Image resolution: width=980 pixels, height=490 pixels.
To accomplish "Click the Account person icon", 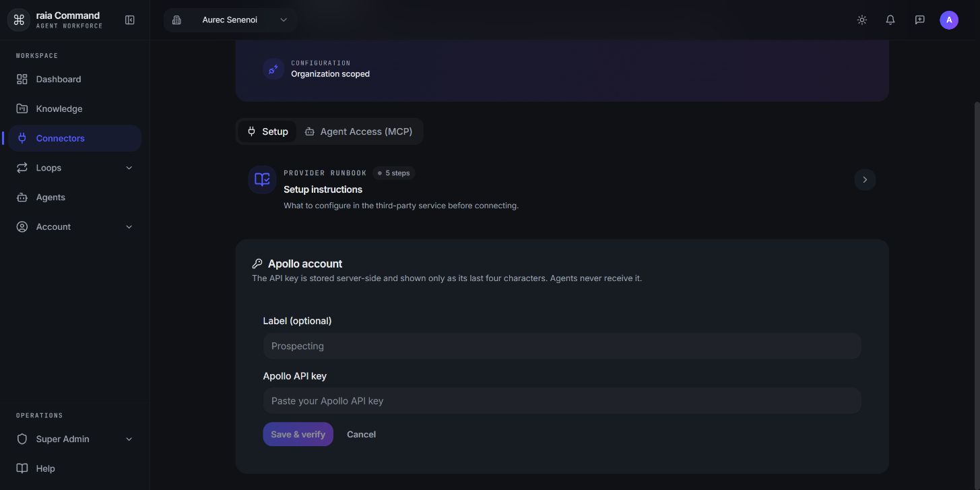I will [x=22, y=227].
